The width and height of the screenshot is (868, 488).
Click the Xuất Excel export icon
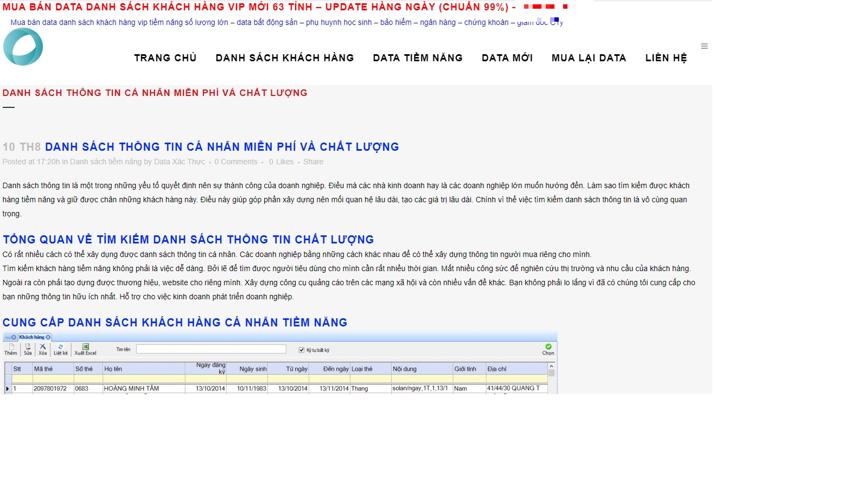click(x=85, y=349)
